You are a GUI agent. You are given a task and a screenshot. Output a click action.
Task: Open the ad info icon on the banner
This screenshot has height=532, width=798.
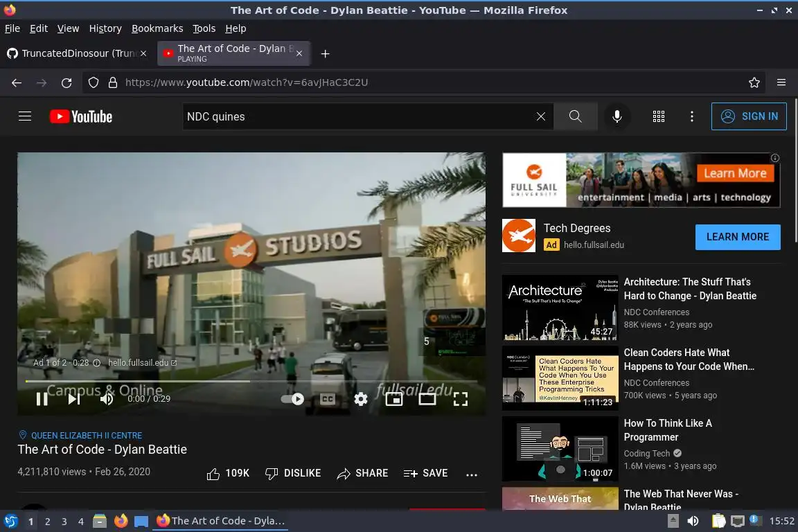pos(774,159)
